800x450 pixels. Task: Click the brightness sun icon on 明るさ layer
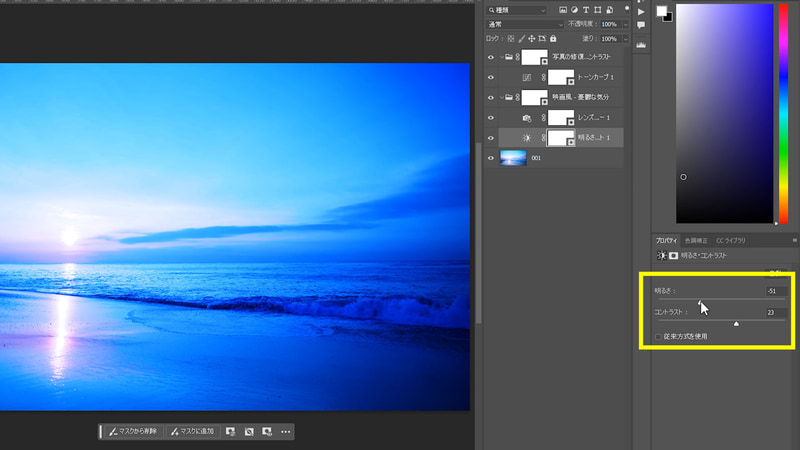(x=527, y=138)
